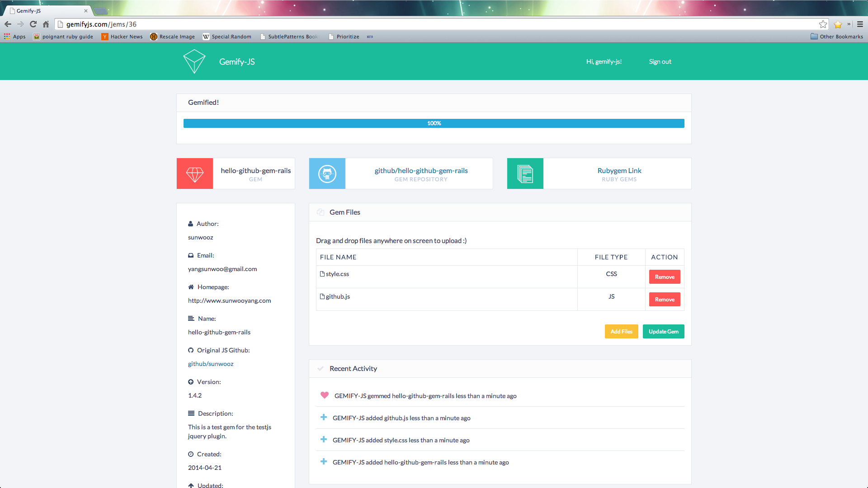Open Hacker News bookmark
This screenshot has width=868, height=488.
122,37
